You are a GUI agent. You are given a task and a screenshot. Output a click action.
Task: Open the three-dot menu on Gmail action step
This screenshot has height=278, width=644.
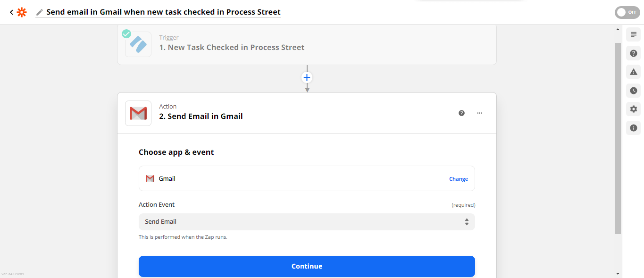[479, 113]
